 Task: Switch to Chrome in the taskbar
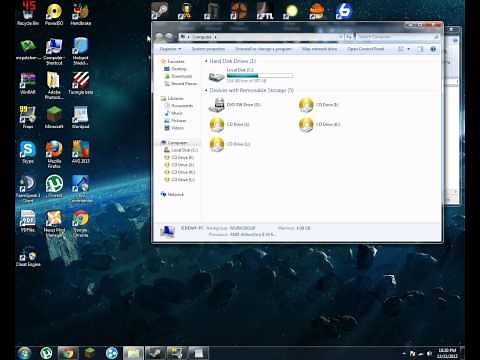click(68, 353)
